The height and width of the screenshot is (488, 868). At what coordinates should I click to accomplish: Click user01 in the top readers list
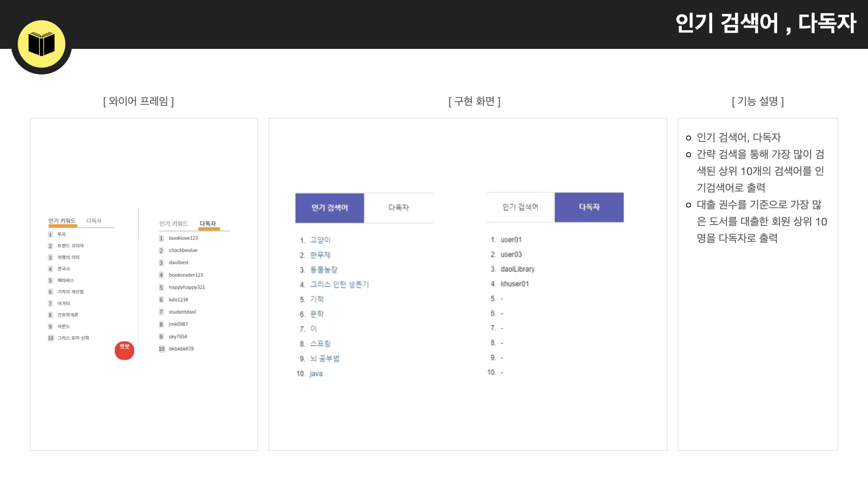pyautogui.click(x=511, y=240)
